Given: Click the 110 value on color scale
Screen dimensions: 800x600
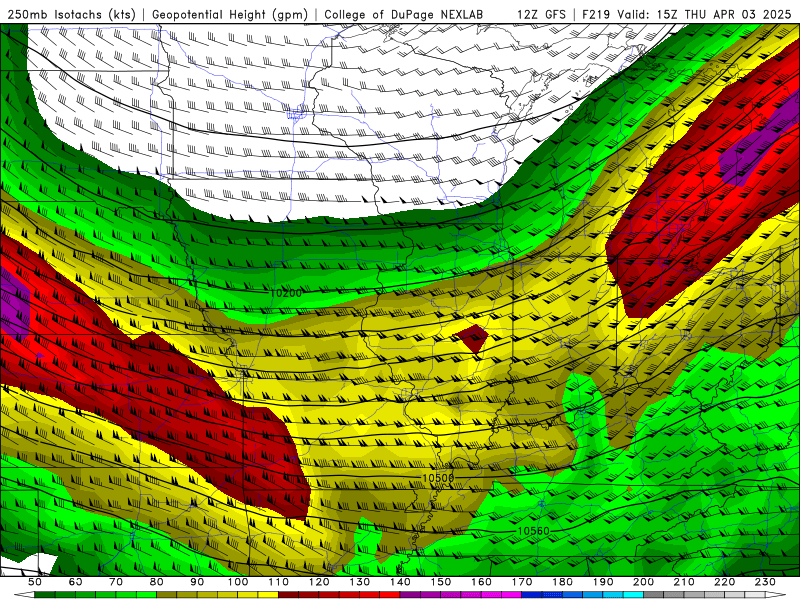Looking at the screenshot, I should pos(279,582).
